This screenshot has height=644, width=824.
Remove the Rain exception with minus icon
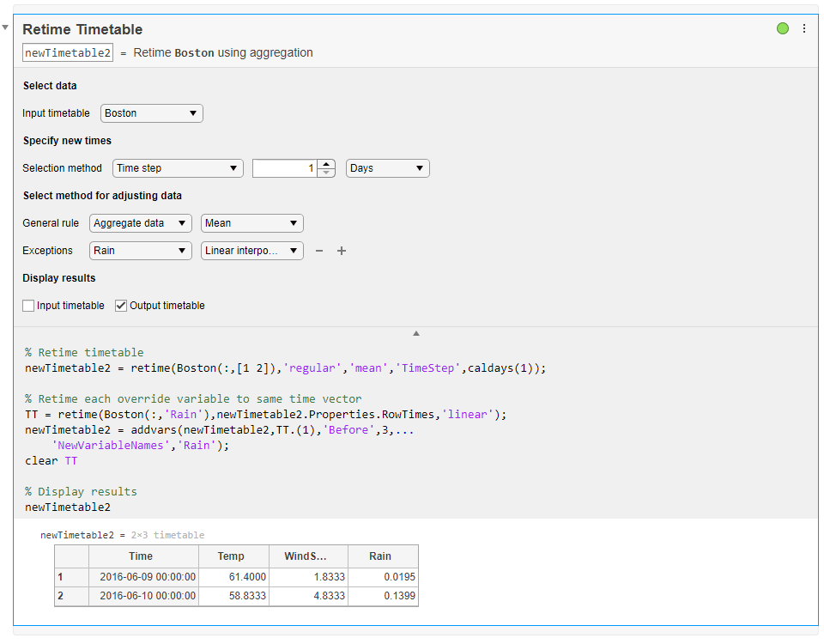(x=319, y=251)
